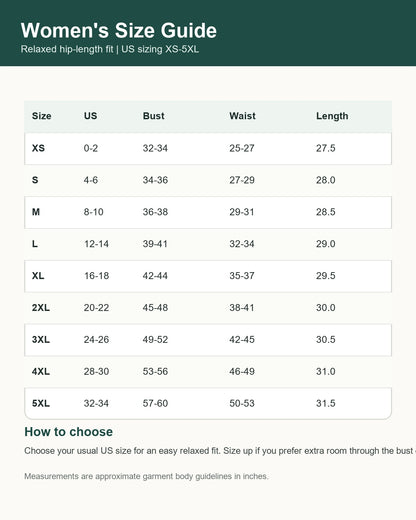Screen dimensions: 416x520
Task: Choose the 4XL size label
Action: point(41,371)
